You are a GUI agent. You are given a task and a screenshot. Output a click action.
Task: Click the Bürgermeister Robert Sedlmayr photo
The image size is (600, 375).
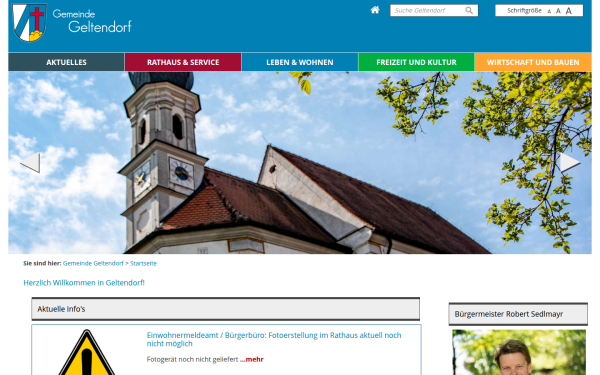coord(519,352)
